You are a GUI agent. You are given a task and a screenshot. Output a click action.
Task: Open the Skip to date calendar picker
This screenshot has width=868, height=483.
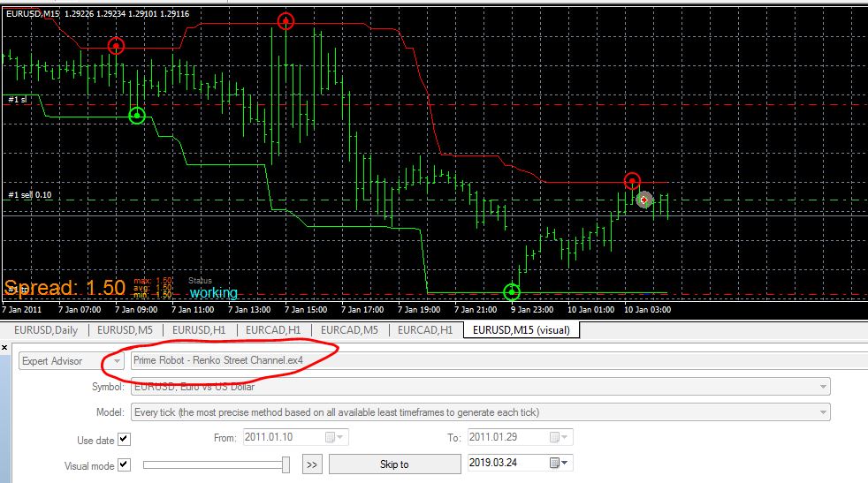559,463
